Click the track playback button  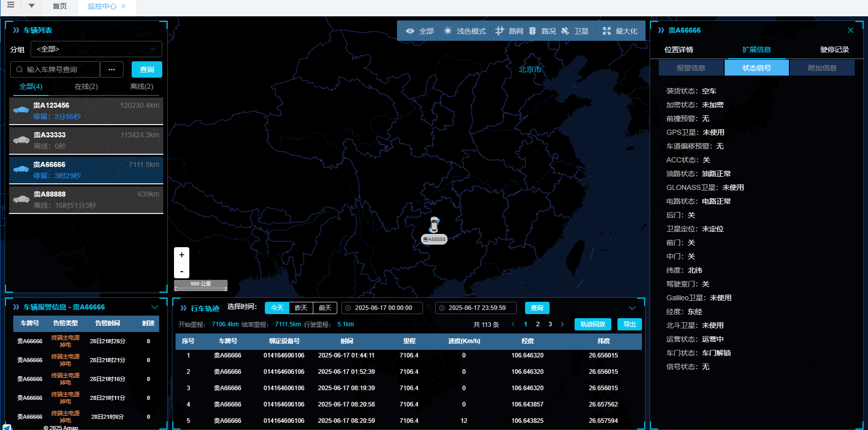pyautogui.click(x=592, y=324)
